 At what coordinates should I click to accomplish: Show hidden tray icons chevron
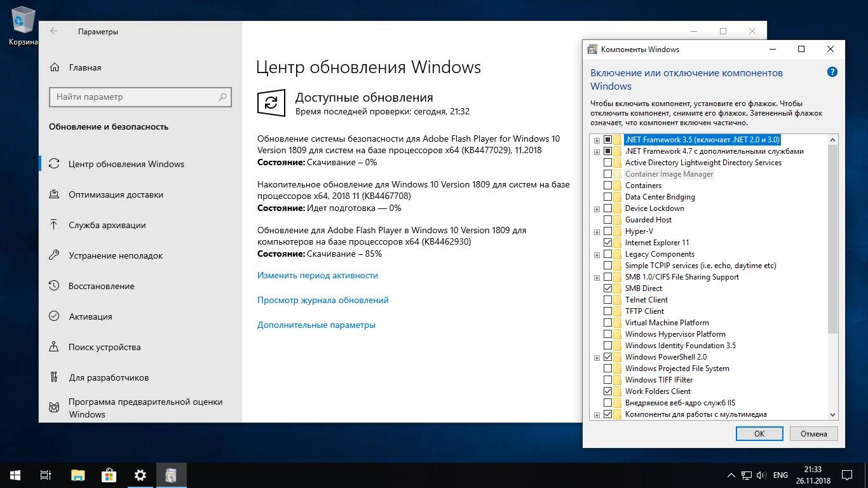tap(730, 475)
